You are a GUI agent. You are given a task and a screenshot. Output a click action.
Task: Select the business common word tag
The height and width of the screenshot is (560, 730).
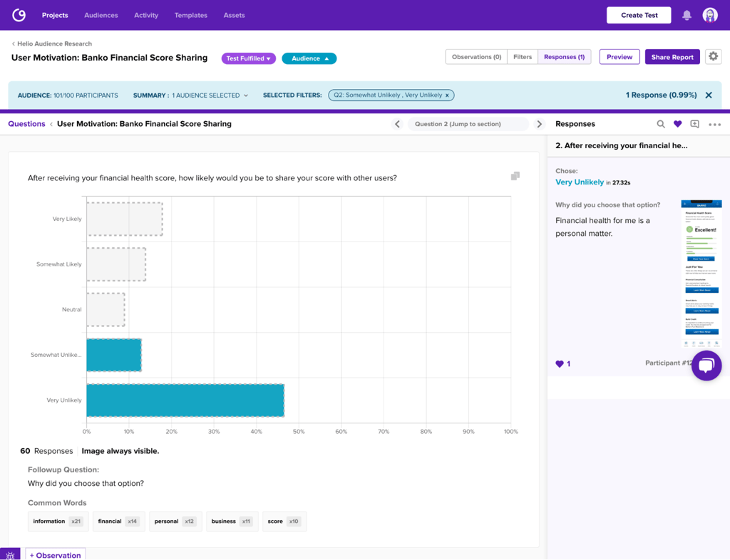[x=232, y=522]
